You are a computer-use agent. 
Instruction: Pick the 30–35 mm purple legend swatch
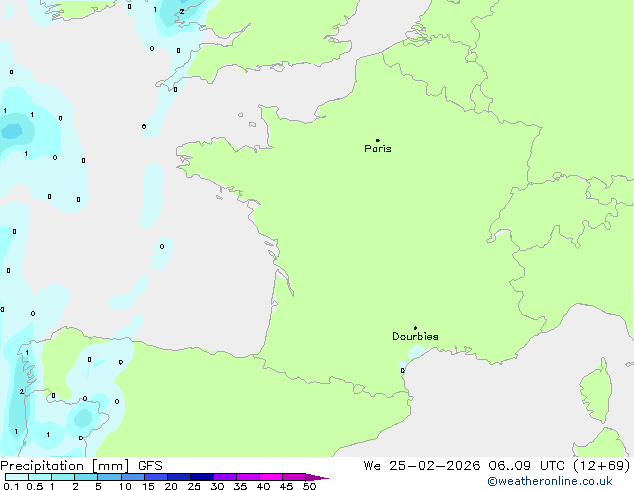(x=225, y=477)
